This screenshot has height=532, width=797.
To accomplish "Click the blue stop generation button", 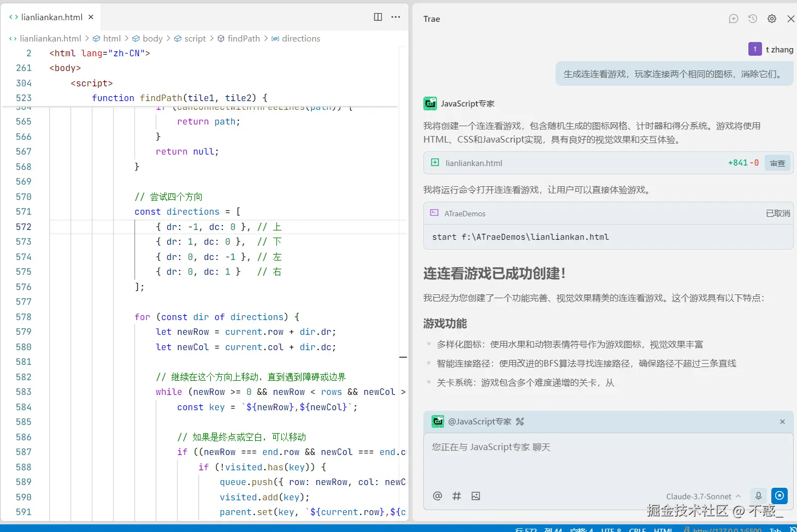I will point(780,495).
